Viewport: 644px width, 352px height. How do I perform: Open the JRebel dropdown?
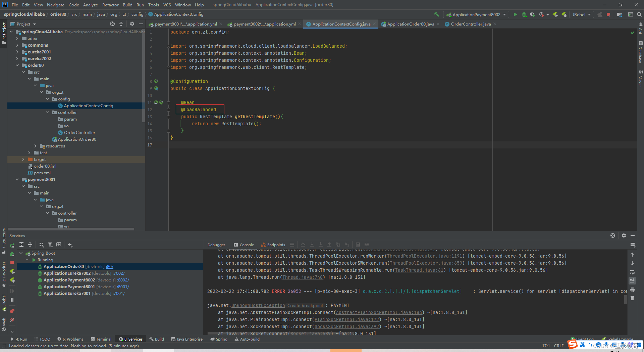click(x=582, y=14)
